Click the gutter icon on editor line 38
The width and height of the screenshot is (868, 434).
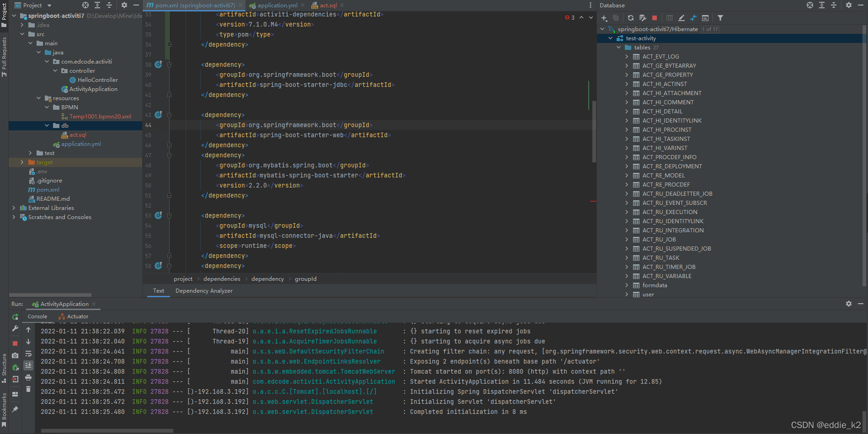tap(159, 64)
